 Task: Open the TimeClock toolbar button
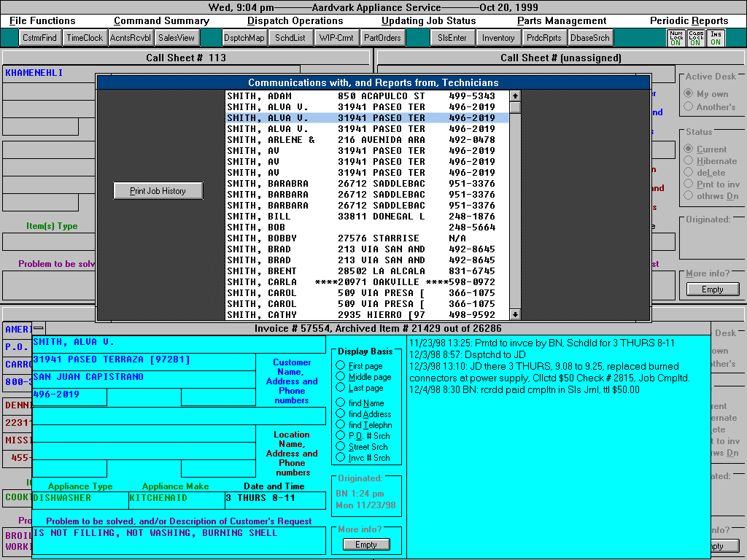(x=85, y=38)
